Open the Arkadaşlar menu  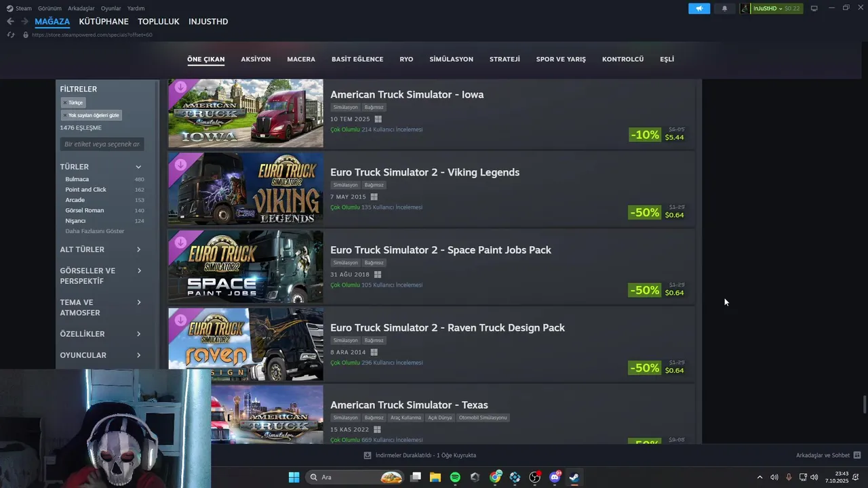[81, 8]
